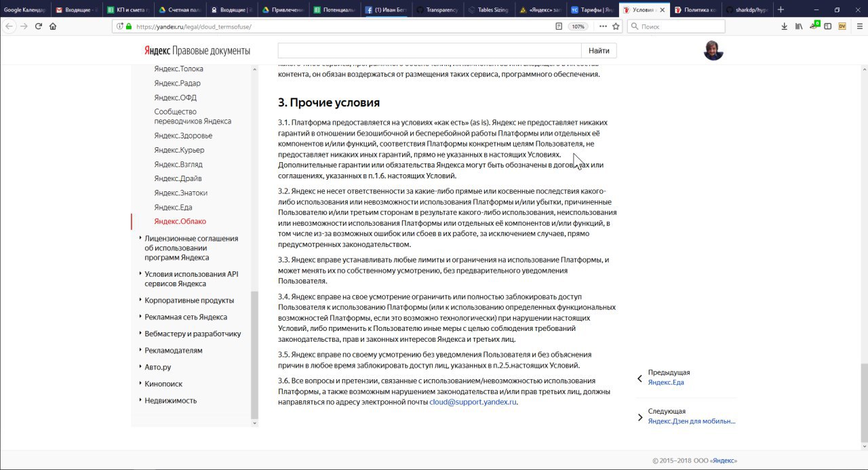Expand Недвижимость section
This screenshot has height=470, width=868.
point(170,400)
